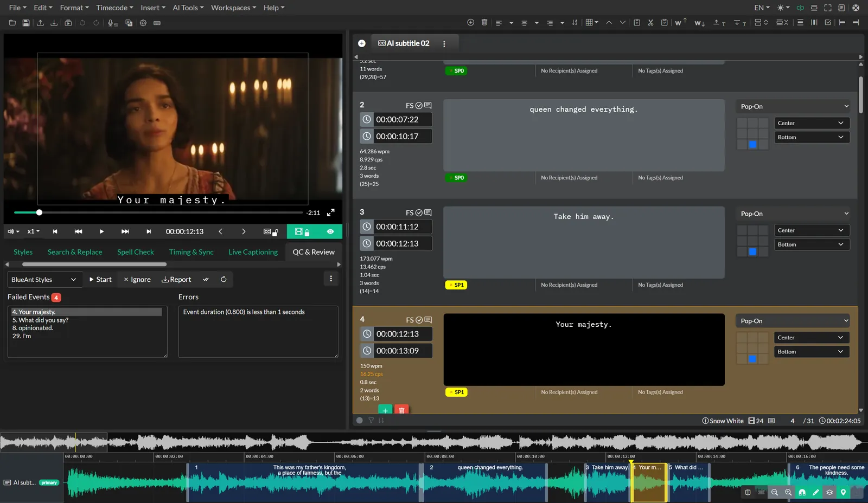Toggle event 4 approved check circle

tap(419, 320)
